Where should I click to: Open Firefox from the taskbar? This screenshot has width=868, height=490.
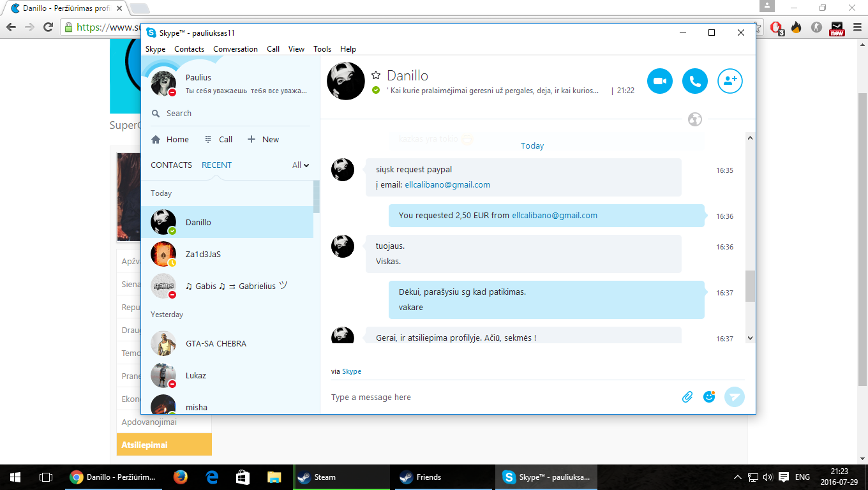coord(180,477)
